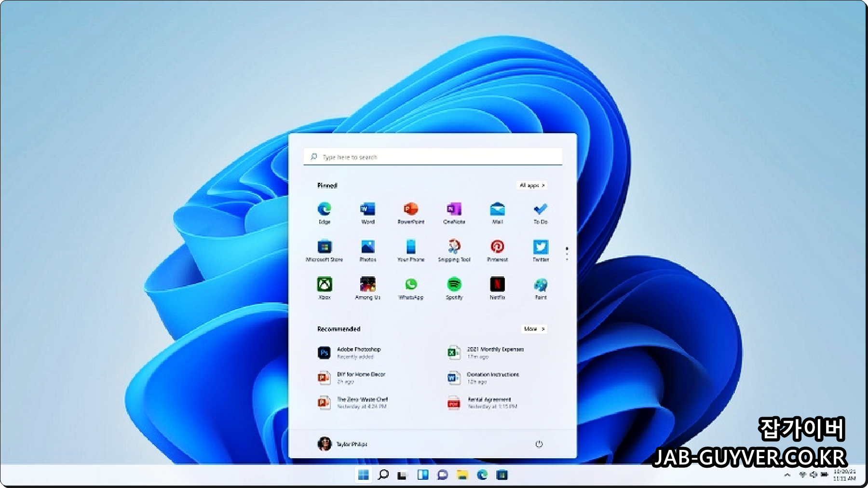
Task: Open Task View on the taskbar
Action: pos(402,475)
